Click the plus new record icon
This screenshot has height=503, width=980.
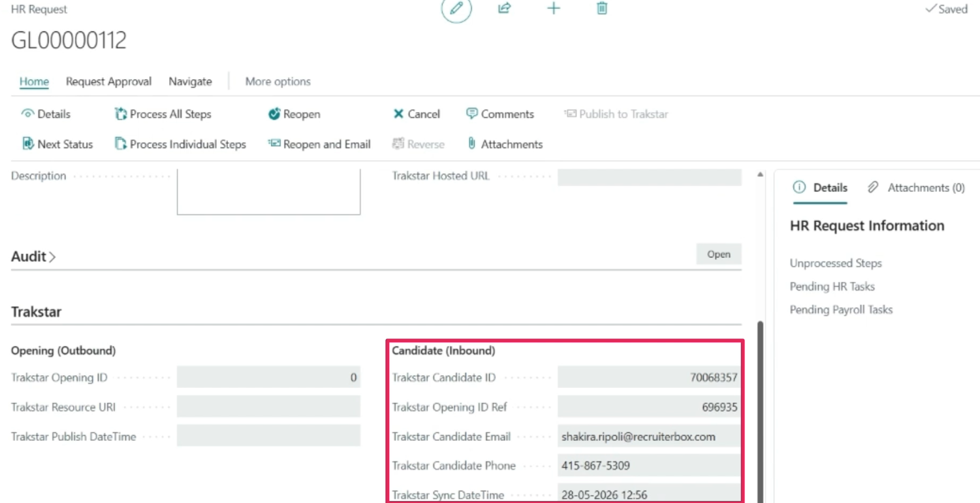(554, 8)
